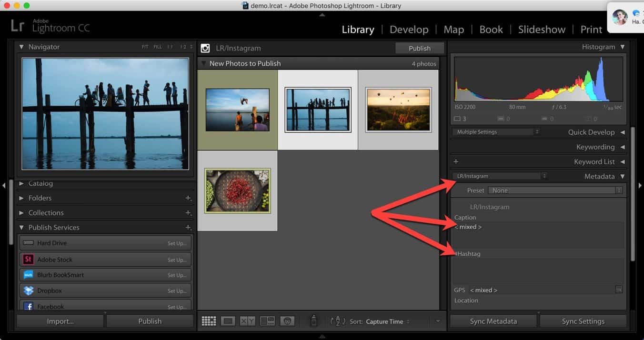This screenshot has height=340, width=644.
Task: Click the Sync Metadata button
Action: [x=493, y=321]
